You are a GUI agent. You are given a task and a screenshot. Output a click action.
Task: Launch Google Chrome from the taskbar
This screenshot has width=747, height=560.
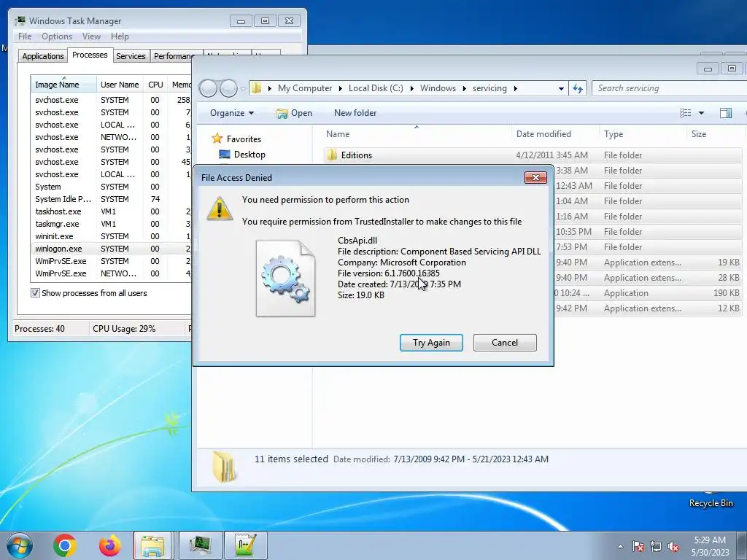(x=65, y=545)
